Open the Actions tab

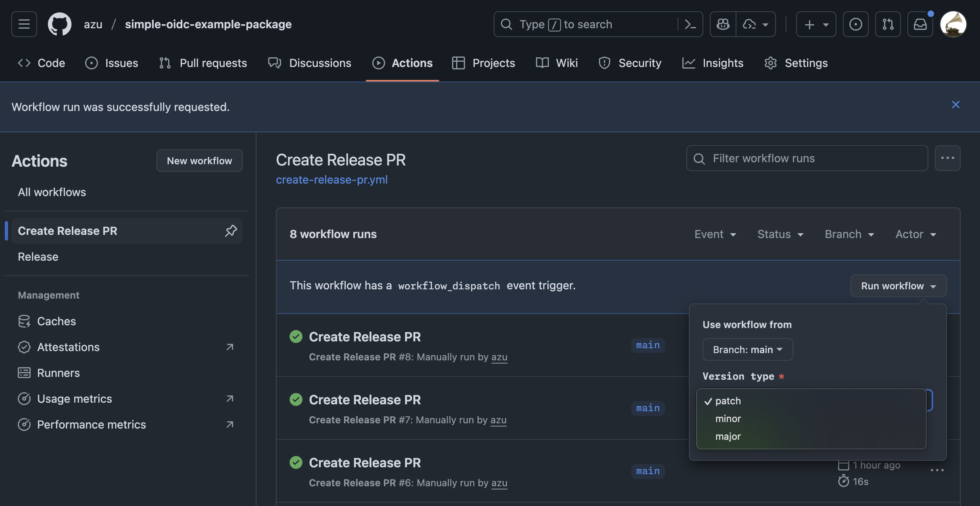(402, 63)
